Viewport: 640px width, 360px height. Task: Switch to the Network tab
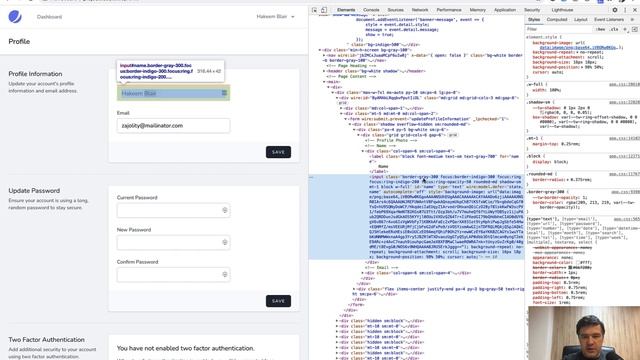[420, 10]
